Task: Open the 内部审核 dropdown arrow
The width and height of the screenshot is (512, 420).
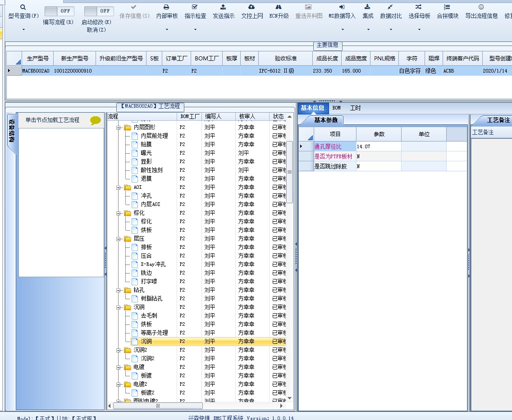Action: tap(167, 29)
